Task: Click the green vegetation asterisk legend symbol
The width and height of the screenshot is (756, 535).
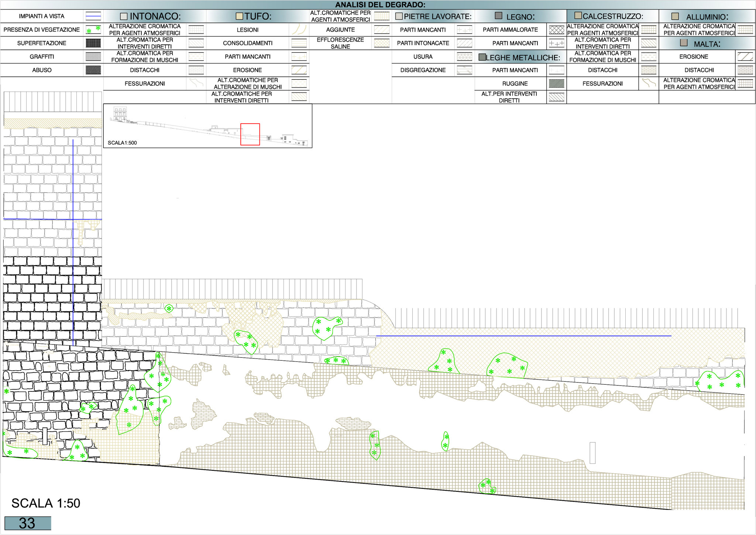Action: point(93,30)
